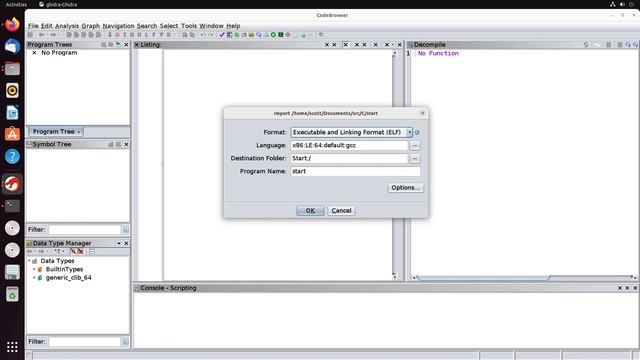
Task: Click the magnifier search toolbar icon
Action: pos(321,35)
